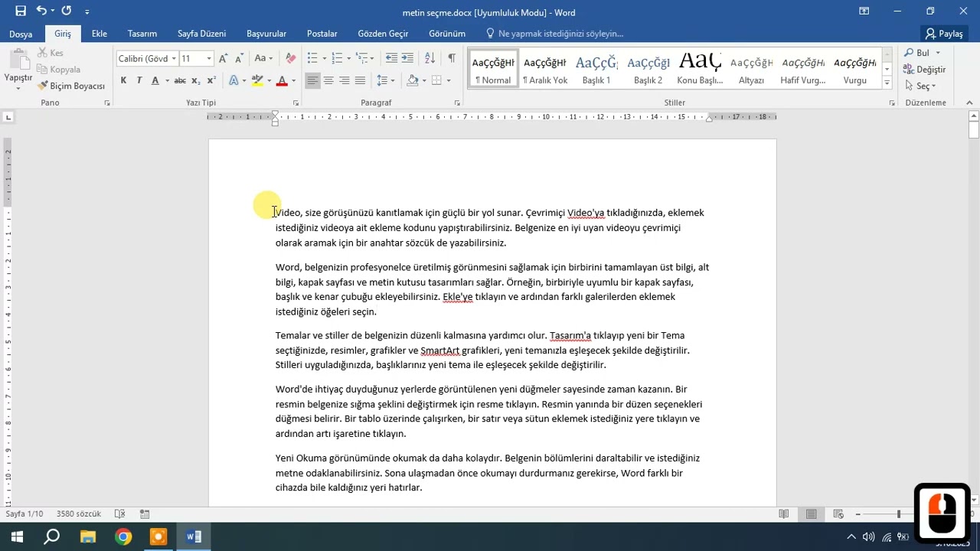Image resolution: width=980 pixels, height=551 pixels.
Task: Justify the paragraph text
Action: (361, 80)
